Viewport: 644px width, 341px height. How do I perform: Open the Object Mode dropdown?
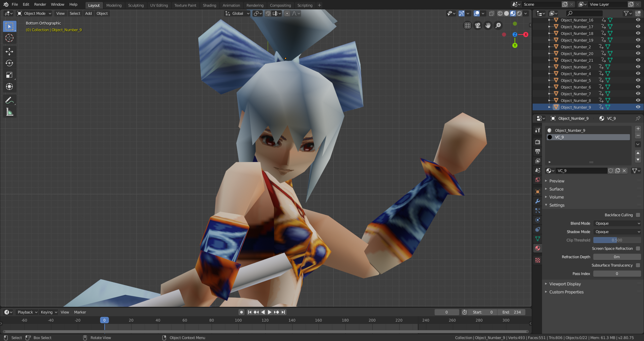point(34,13)
